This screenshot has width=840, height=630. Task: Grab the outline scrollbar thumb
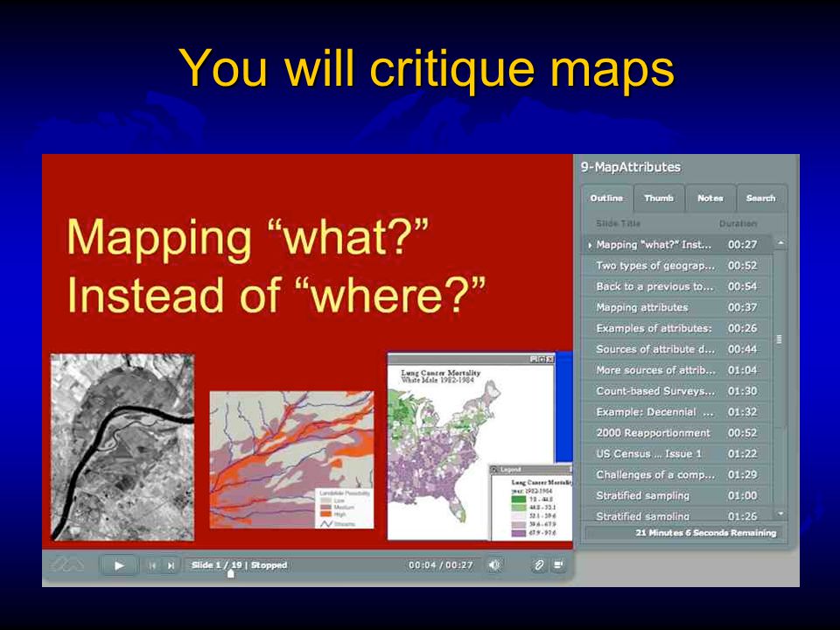(780, 339)
